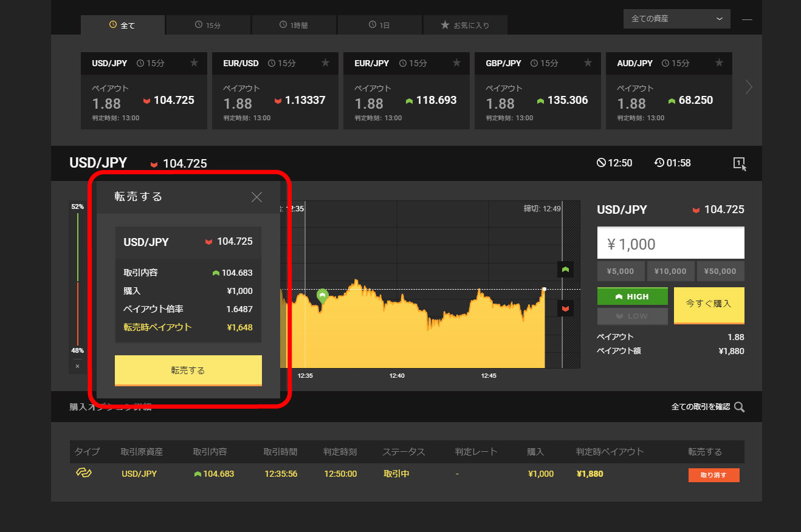
Task: Click 取り消す cancel button in trade row
Action: tap(714, 475)
